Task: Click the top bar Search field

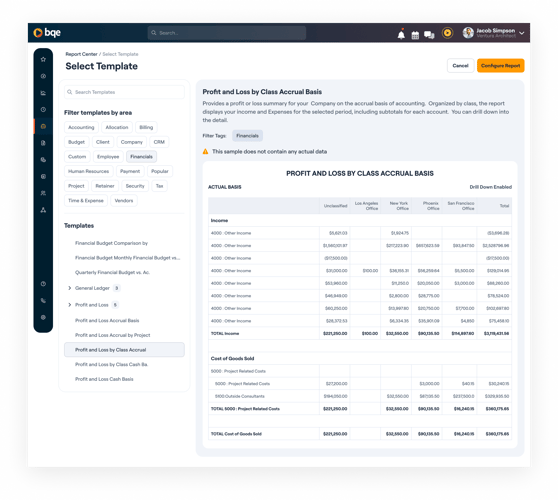Action: pyautogui.click(x=227, y=33)
